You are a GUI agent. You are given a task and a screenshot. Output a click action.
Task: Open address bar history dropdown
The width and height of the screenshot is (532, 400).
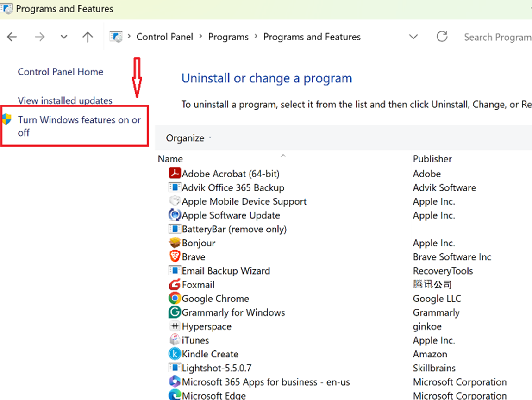[x=413, y=37]
